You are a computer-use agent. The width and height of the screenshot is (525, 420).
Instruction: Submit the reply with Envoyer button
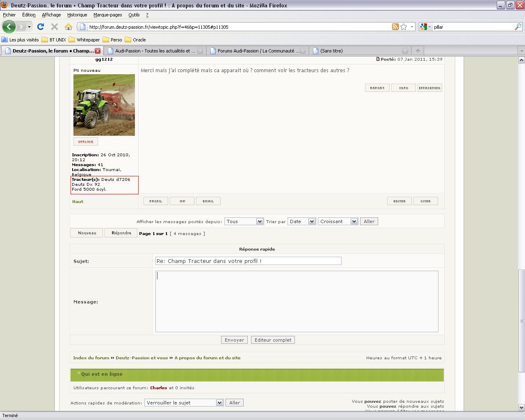235,340
